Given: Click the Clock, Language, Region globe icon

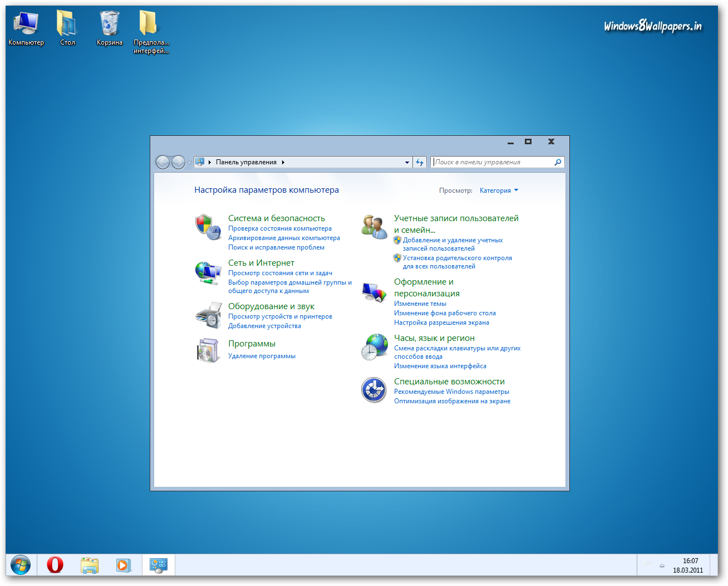Looking at the screenshot, I should (x=374, y=346).
